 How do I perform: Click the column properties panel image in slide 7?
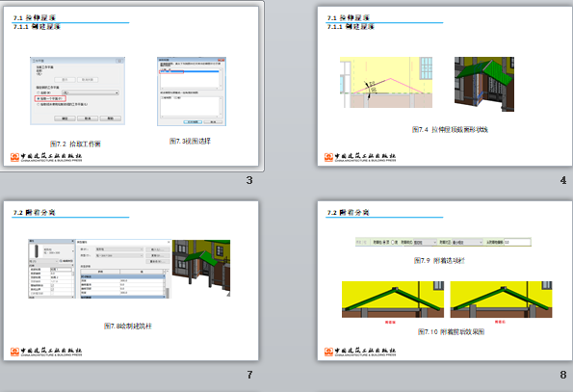coord(99,269)
